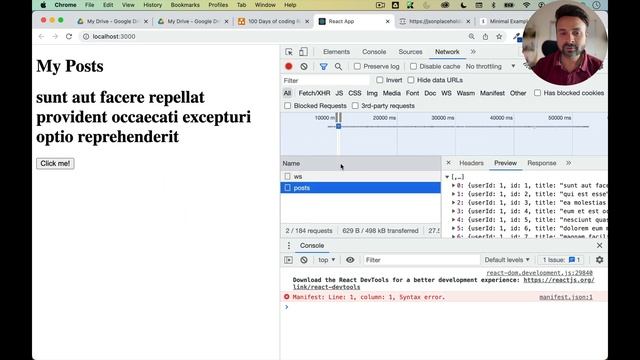Click the 1 Issue badge
The image size is (640, 360).
[x=561, y=260]
